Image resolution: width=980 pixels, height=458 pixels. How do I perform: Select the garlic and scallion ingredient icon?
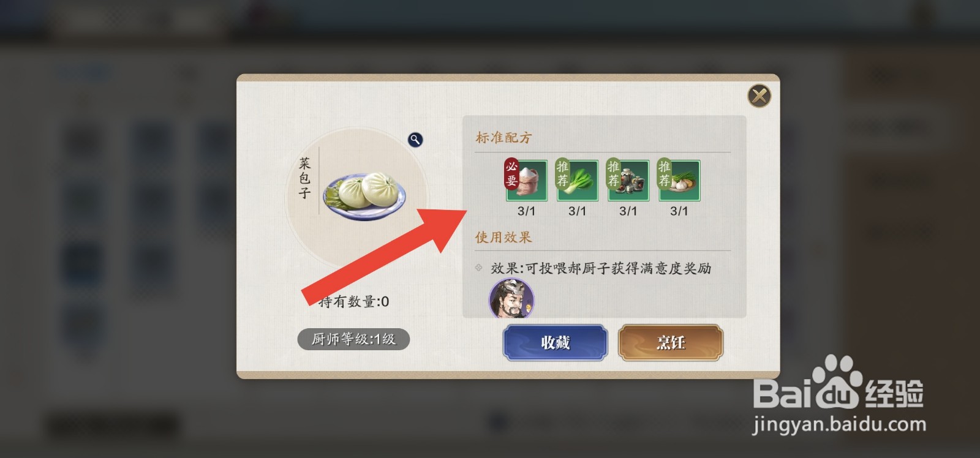click(679, 181)
